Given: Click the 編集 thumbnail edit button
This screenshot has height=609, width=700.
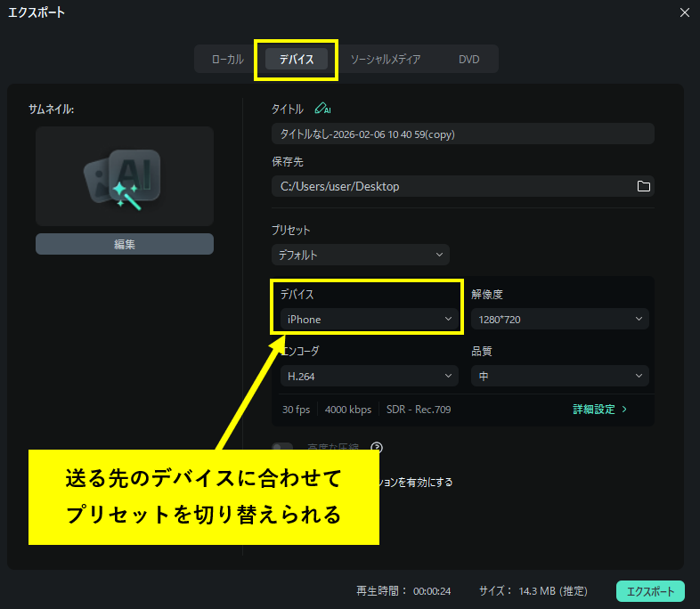Looking at the screenshot, I should [x=125, y=244].
